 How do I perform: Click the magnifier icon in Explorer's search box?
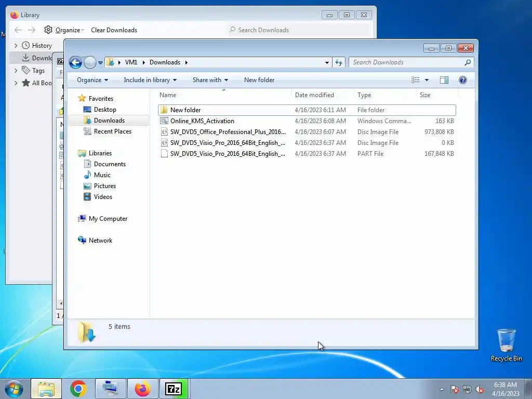click(x=468, y=62)
